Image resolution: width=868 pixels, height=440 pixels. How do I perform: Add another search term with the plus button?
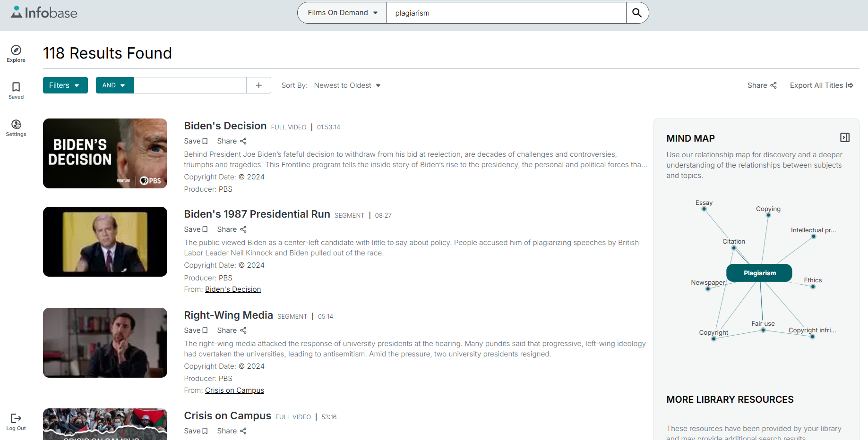click(258, 85)
